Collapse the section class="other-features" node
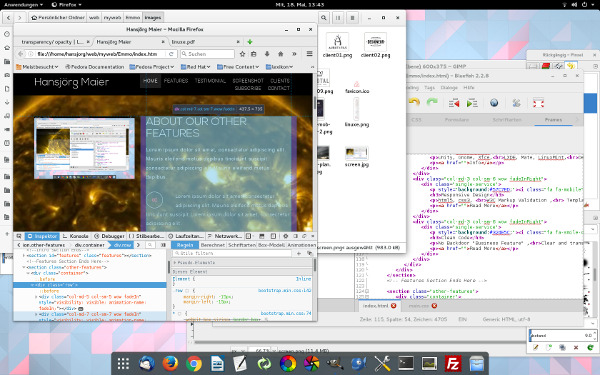600x375 pixels. (24, 267)
